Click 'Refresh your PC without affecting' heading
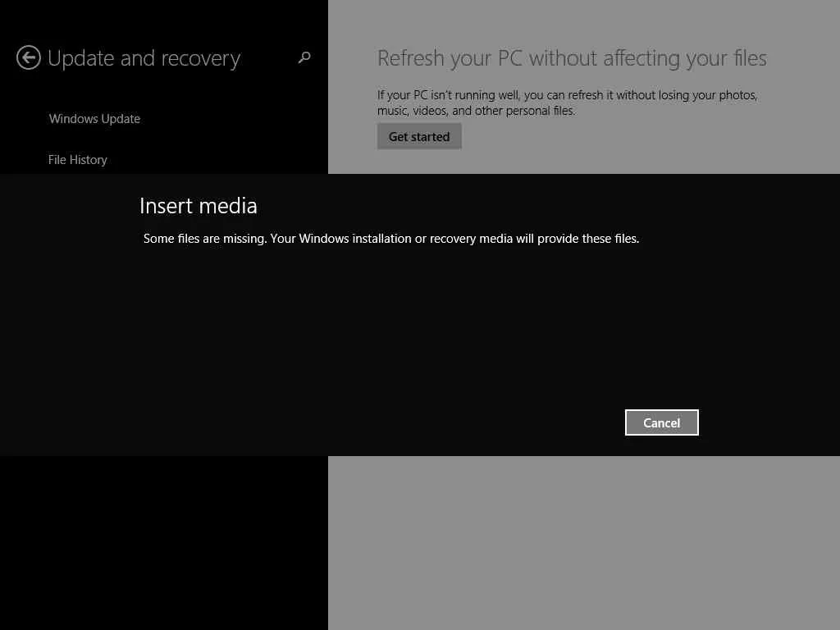The image size is (840, 630). point(572,58)
